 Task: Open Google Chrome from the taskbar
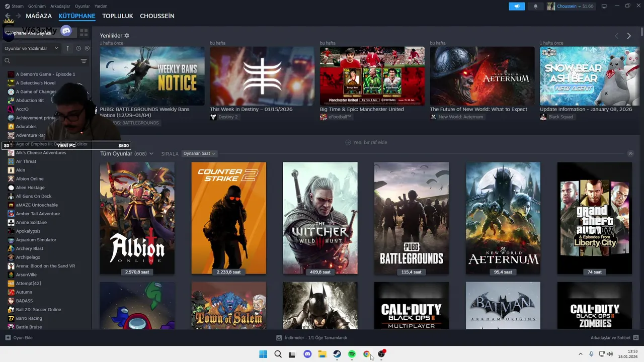[366, 354]
